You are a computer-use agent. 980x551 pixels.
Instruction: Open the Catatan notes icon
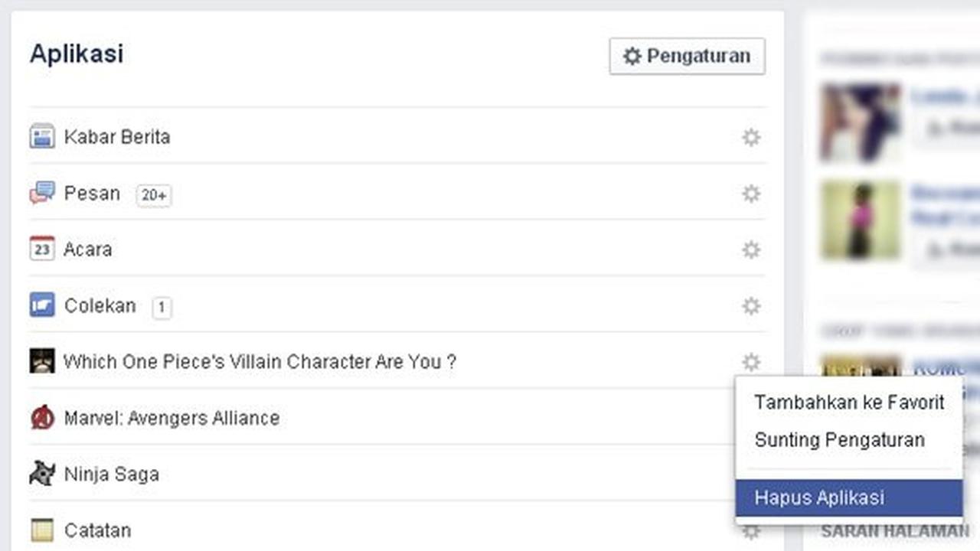point(42,530)
